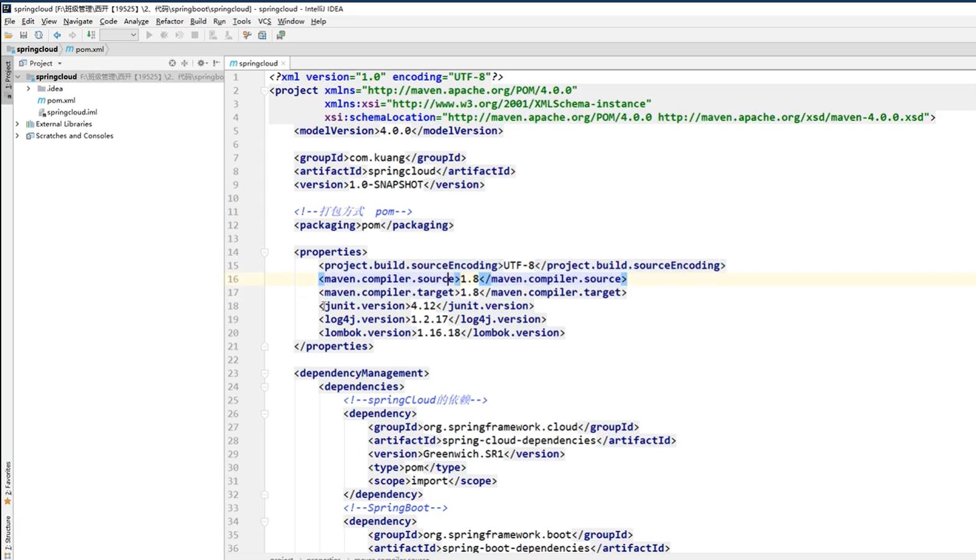
Task: Collapse the springcloud root node
Action: click(18, 77)
